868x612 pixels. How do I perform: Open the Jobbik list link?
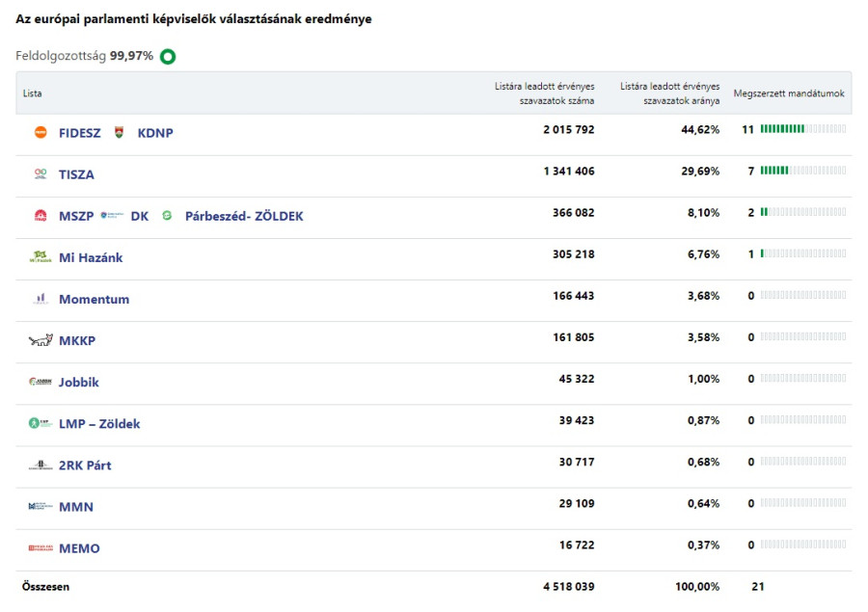79,382
